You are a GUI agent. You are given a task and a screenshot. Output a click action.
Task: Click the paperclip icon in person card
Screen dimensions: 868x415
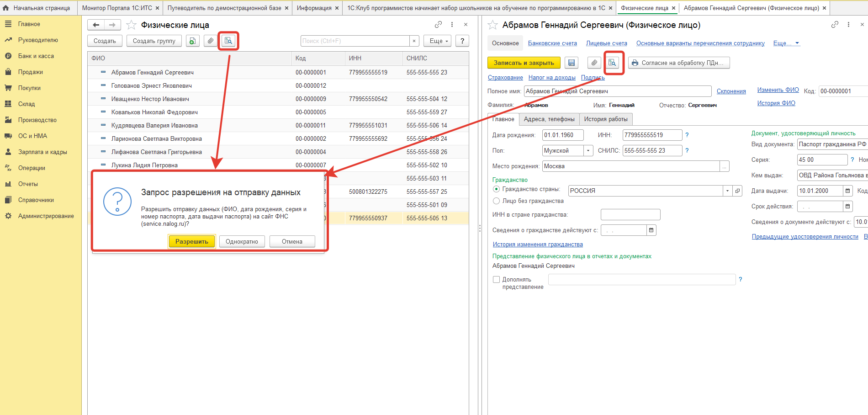click(x=594, y=63)
